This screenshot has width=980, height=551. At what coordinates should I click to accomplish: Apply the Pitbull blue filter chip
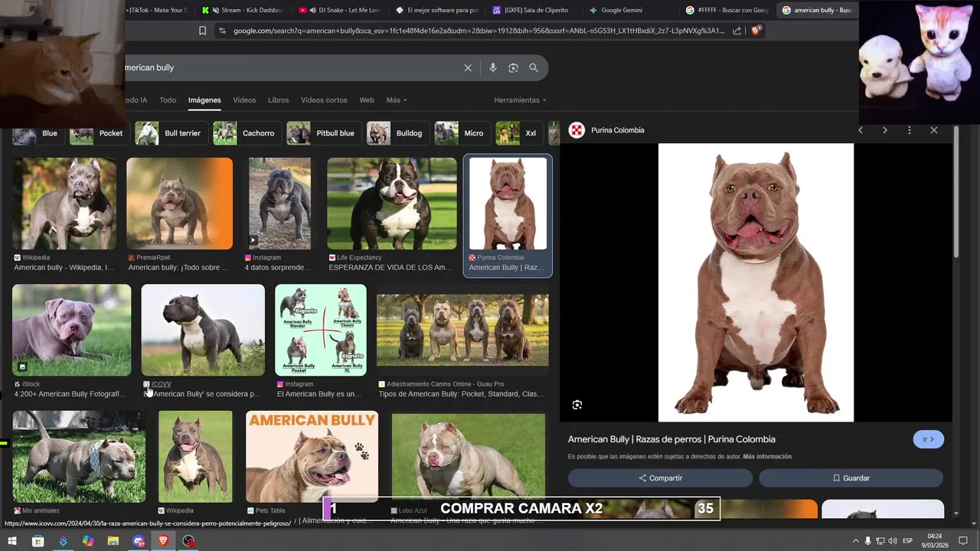[323, 133]
